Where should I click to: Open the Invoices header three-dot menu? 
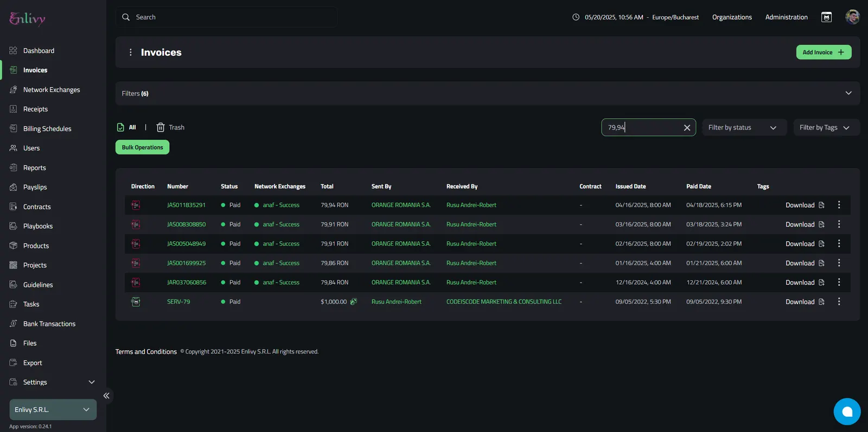(x=130, y=52)
